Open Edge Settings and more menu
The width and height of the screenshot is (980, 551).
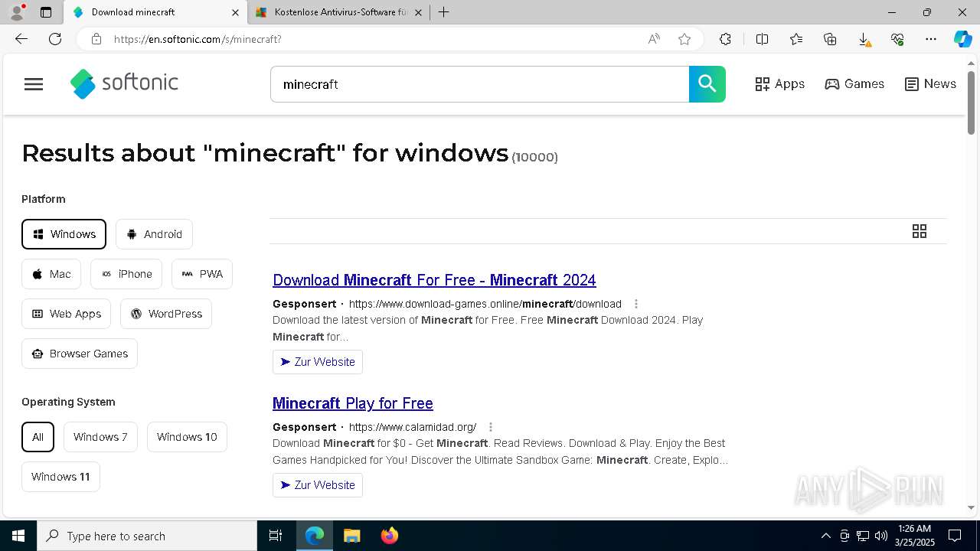click(x=931, y=39)
